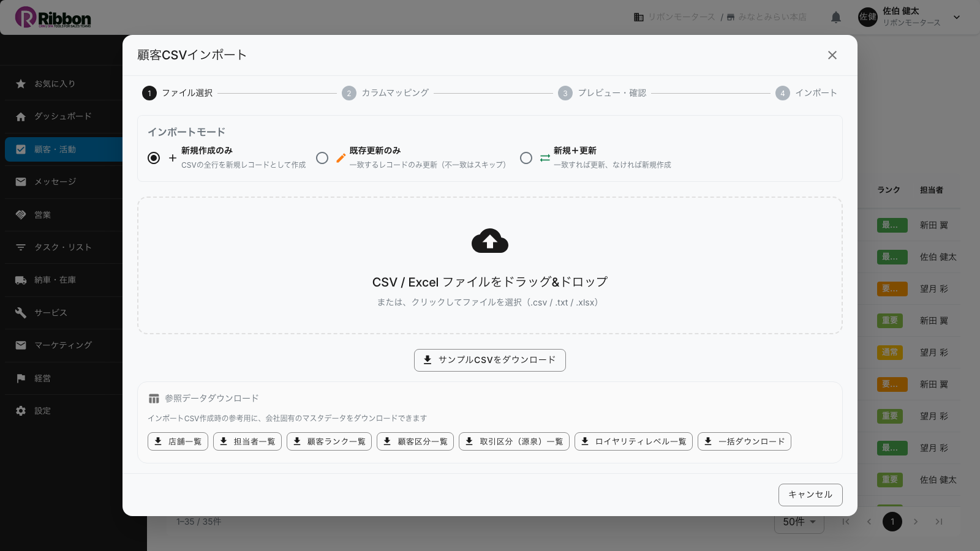Download the ロイヤリティレベル一覧 data
The image size is (980, 551).
(633, 441)
